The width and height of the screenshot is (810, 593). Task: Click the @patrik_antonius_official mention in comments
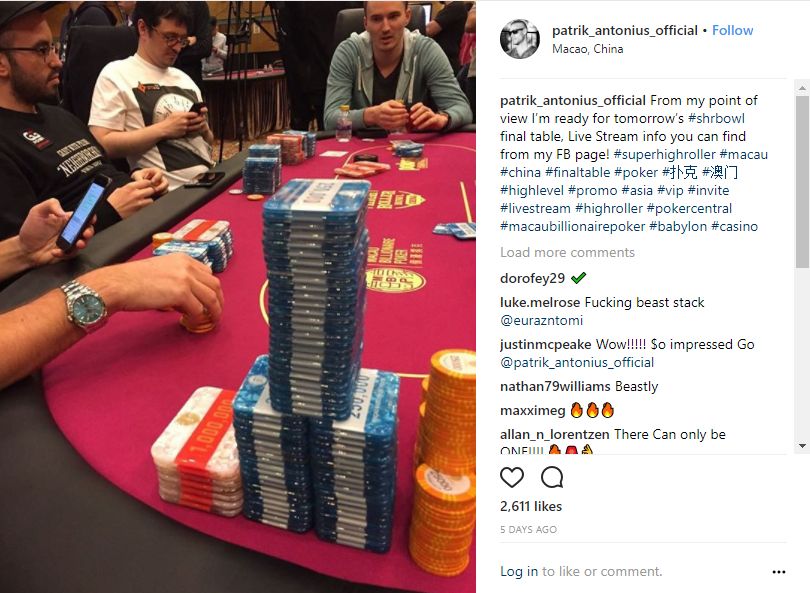tap(577, 363)
